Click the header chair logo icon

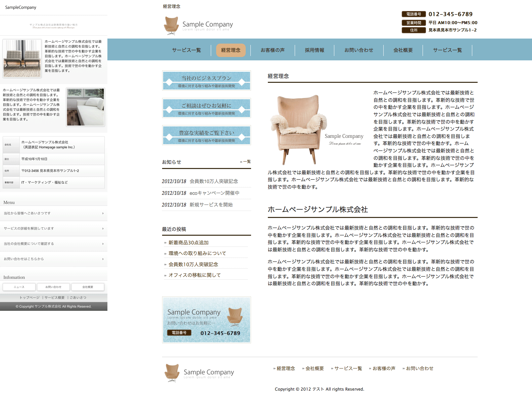[x=171, y=25]
